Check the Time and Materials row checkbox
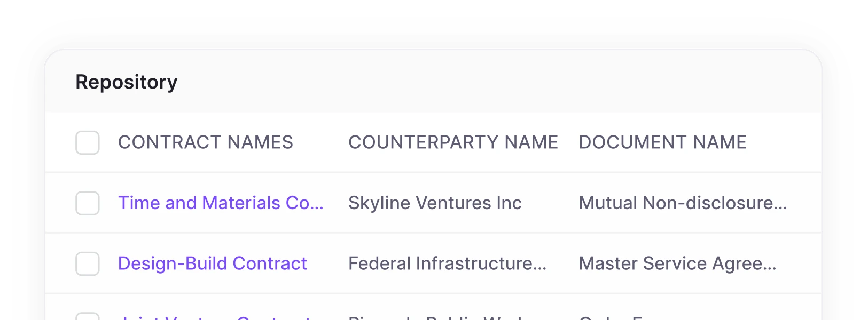868x320 pixels. pos(88,203)
